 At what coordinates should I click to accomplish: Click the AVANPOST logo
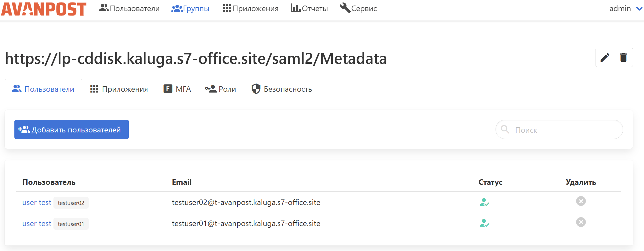point(44,9)
